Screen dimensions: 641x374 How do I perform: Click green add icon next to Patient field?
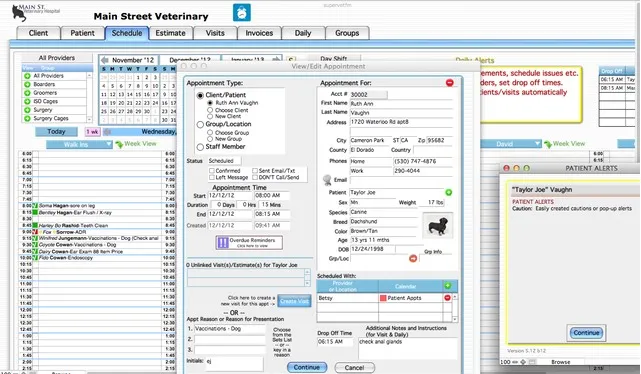pos(448,192)
